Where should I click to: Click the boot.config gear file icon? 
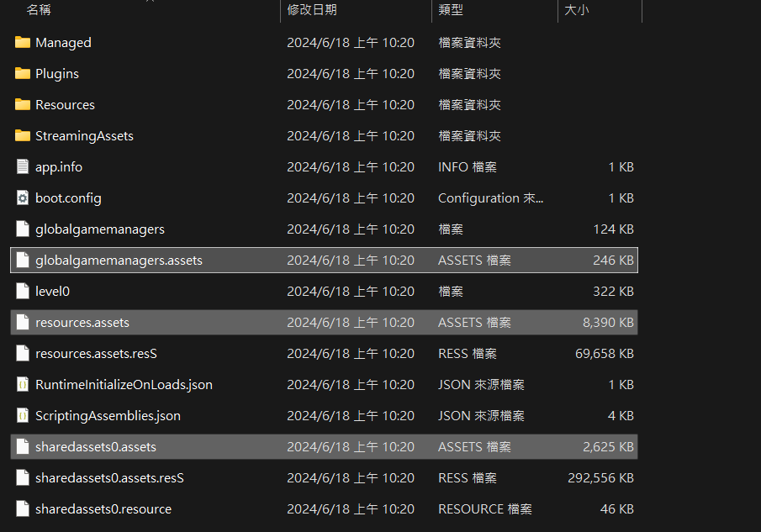(x=23, y=198)
